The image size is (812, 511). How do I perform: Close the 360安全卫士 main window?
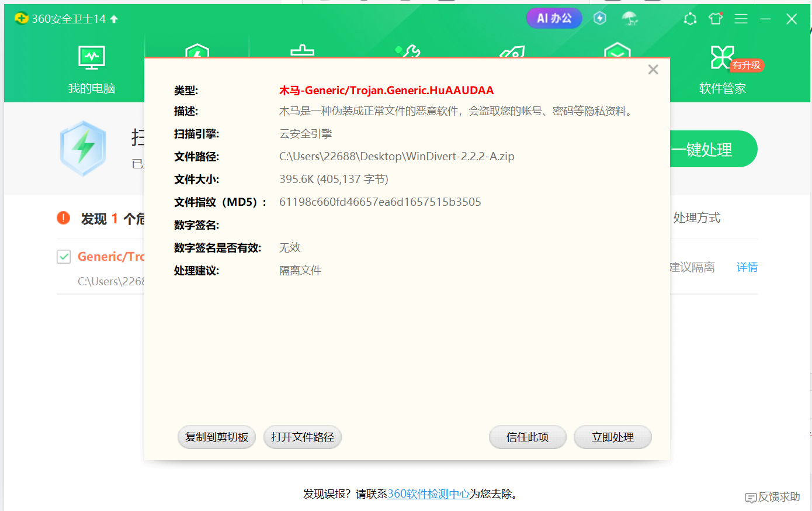click(x=792, y=19)
